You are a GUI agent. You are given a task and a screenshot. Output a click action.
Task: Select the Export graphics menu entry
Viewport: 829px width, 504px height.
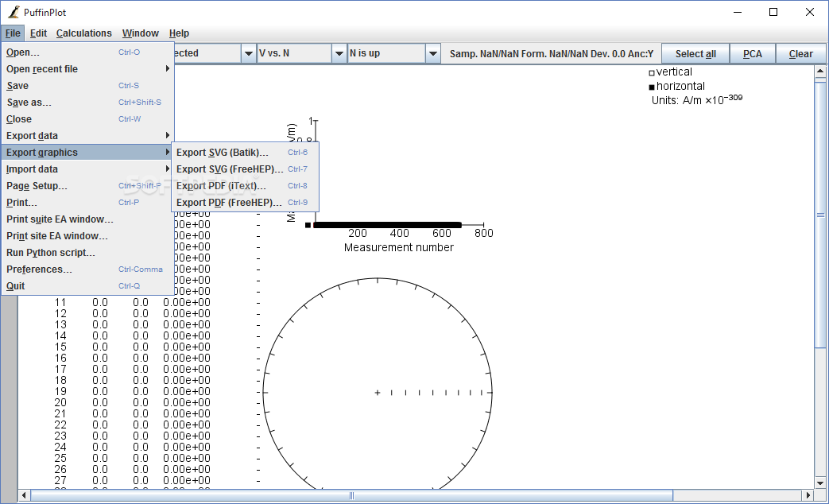[87, 153]
